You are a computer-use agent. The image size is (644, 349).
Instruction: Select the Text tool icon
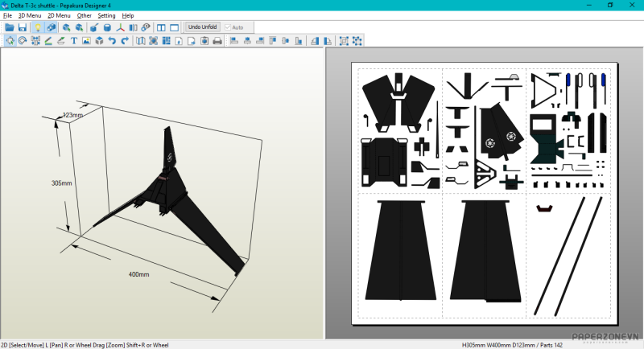click(74, 41)
